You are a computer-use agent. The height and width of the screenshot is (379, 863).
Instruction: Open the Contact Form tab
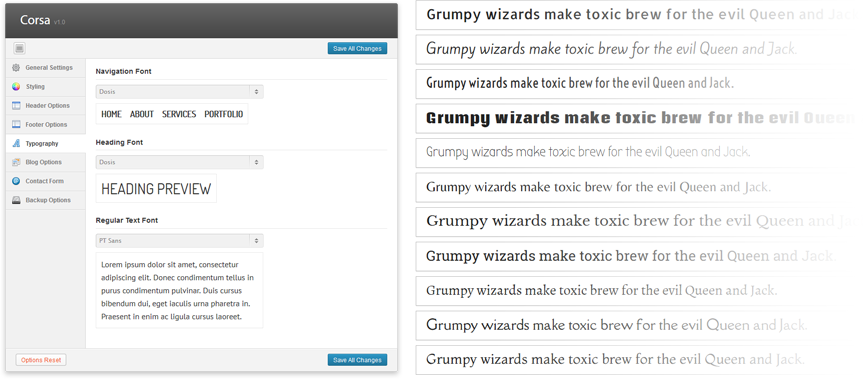click(46, 181)
